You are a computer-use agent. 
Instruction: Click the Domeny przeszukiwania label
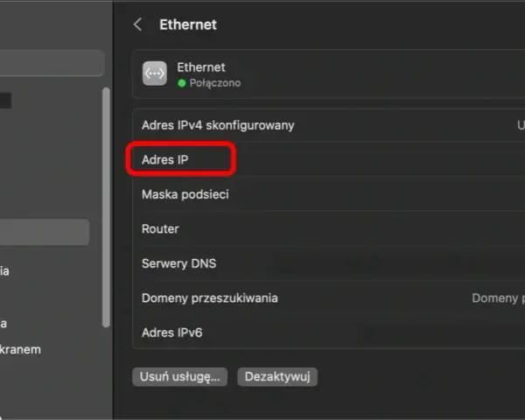210,298
